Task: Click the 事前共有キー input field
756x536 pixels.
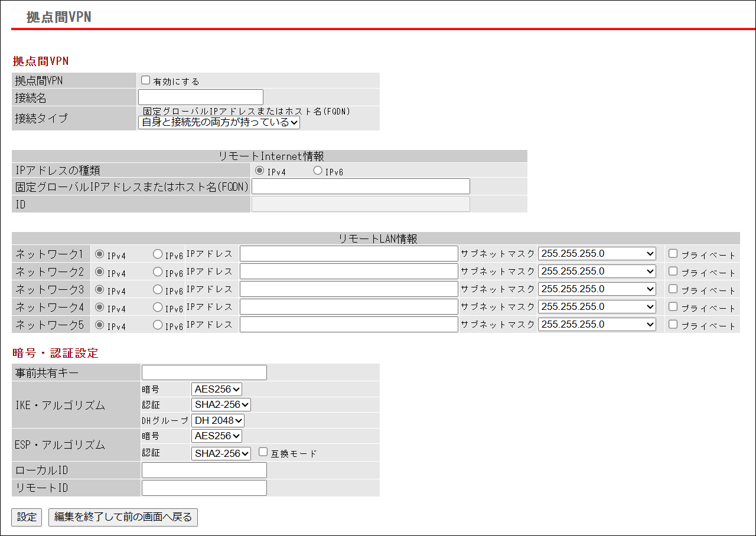Action: coord(204,372)
